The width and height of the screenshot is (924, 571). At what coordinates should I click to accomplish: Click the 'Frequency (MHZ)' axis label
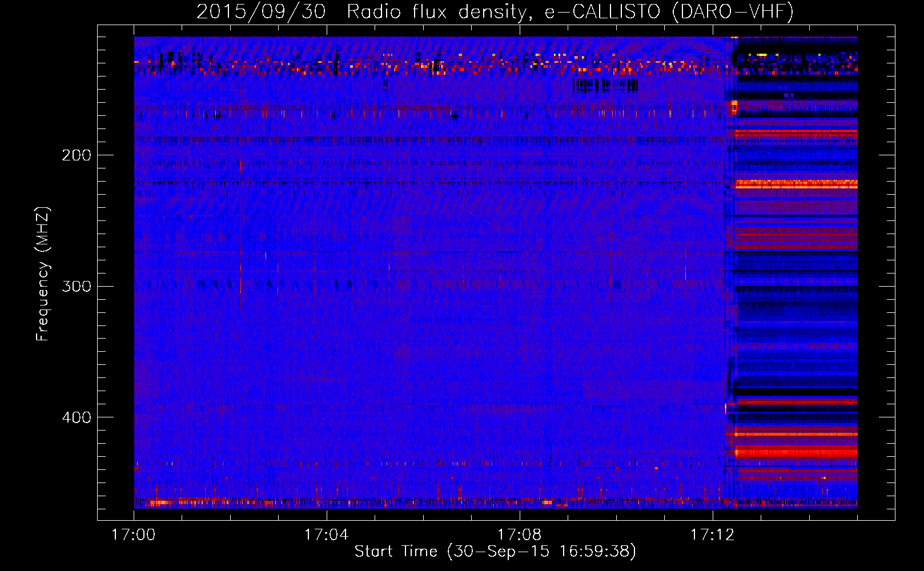click(42, 274)
